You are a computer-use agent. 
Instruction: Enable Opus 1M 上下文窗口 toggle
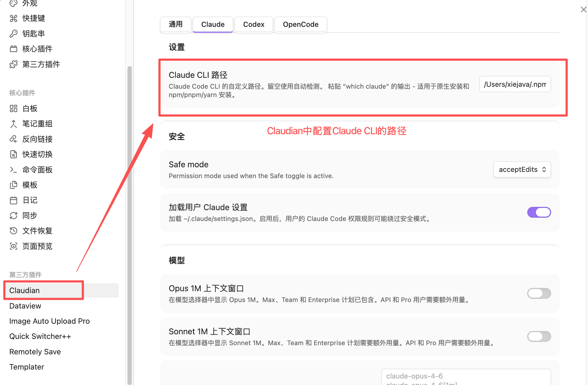[x=539, y=293]
